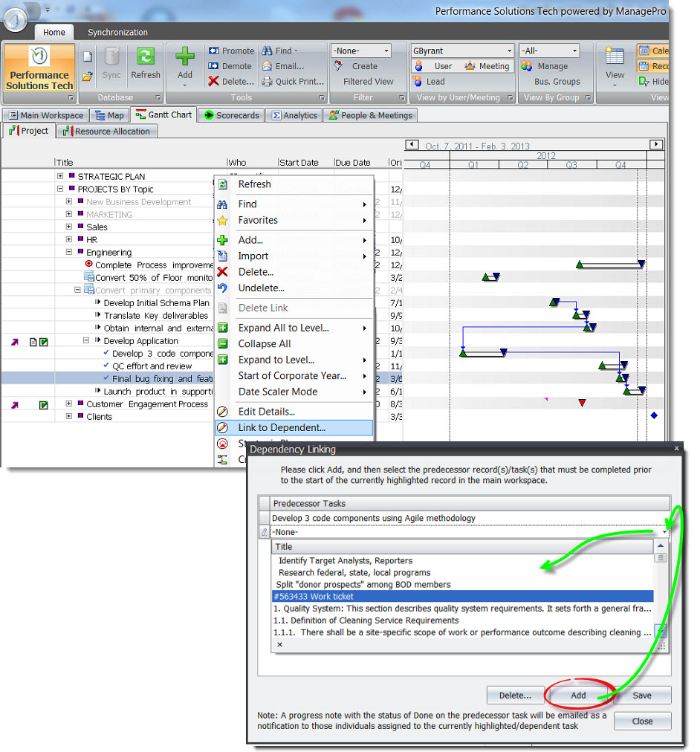Expand the STRATEGIC PLAN node
700x752 pixels.
(60, 176)
